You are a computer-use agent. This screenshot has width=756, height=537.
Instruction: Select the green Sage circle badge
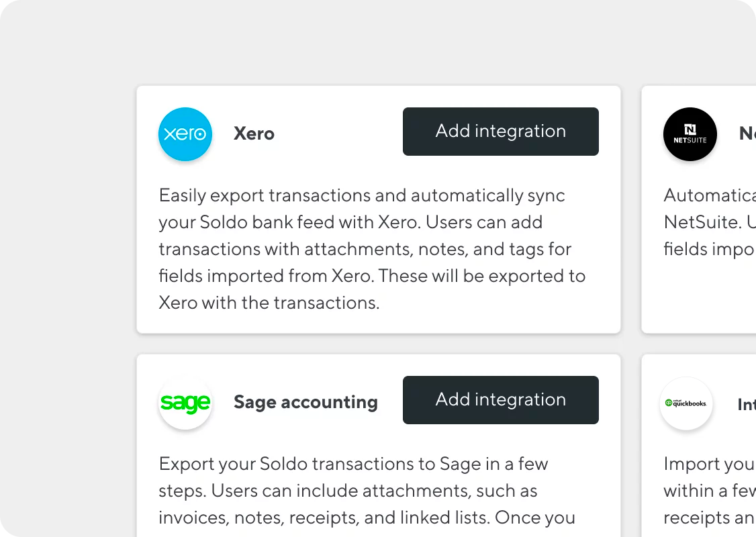pyautogui.click(x=185, y=402)
